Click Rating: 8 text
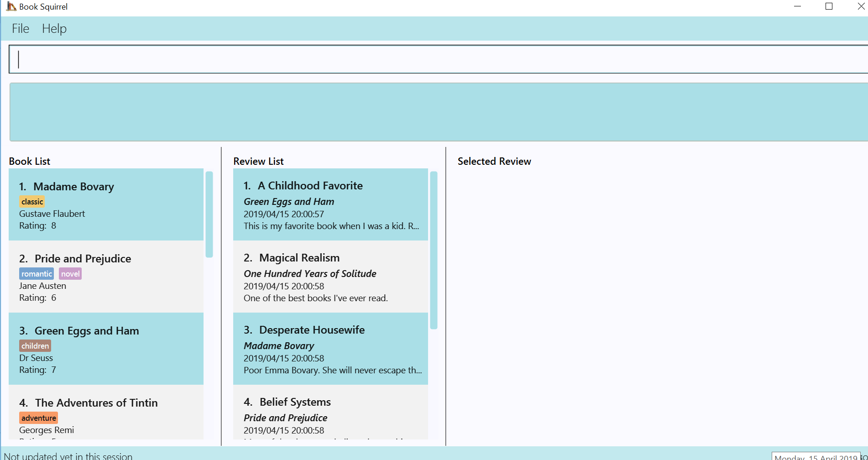Screen dimensions: 868x460 (x=37, y=225)
